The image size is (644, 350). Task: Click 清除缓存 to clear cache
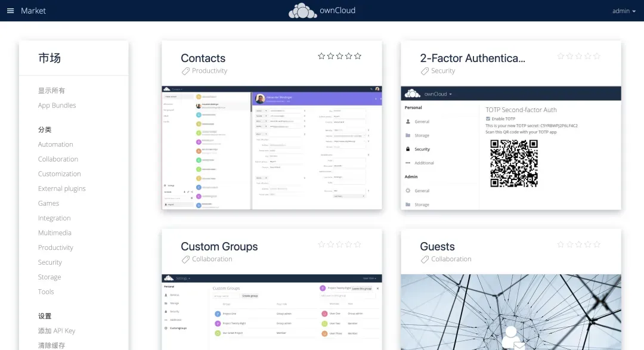(51, 345)
